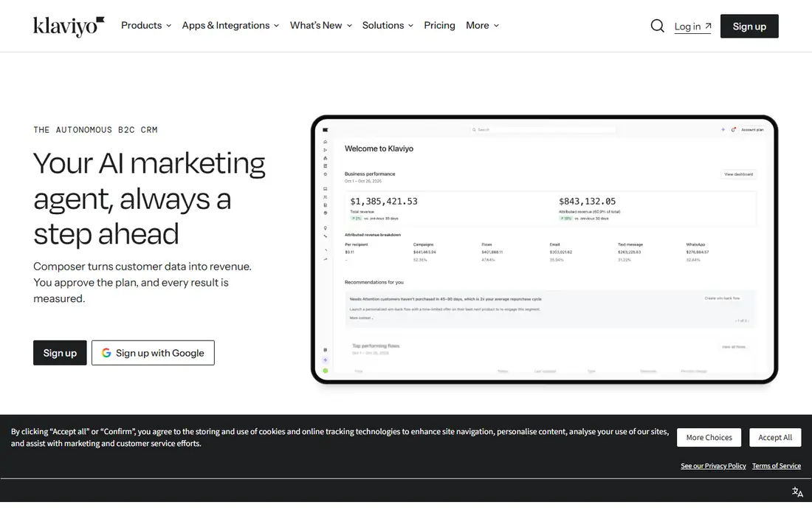This screenshot has height=508, width=812.
Task: Click the Sign up button in the header
Action: tap(749, 27)
